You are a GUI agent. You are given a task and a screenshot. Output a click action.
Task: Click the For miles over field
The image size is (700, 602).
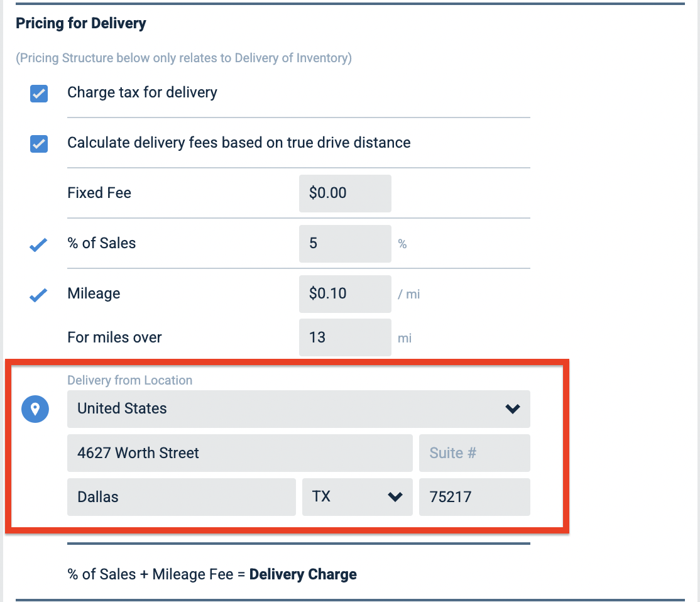click(x=345, y=337)
